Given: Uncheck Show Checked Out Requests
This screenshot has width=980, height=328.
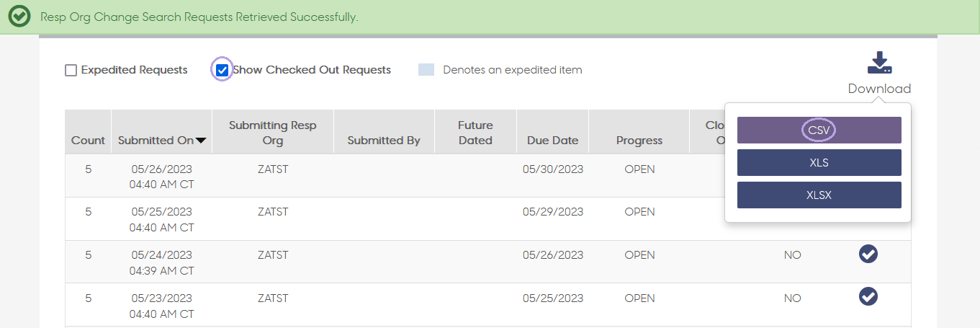Looking at the screenshot, I should pos(222,70).
